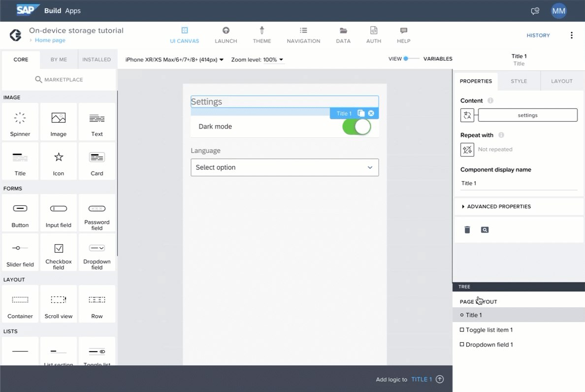Select the Spinner component

click(20, 122)
